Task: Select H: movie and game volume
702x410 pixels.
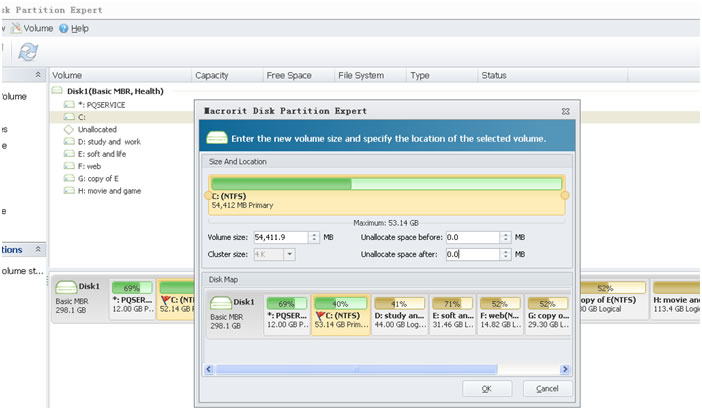Action: [x=103, y=191]
